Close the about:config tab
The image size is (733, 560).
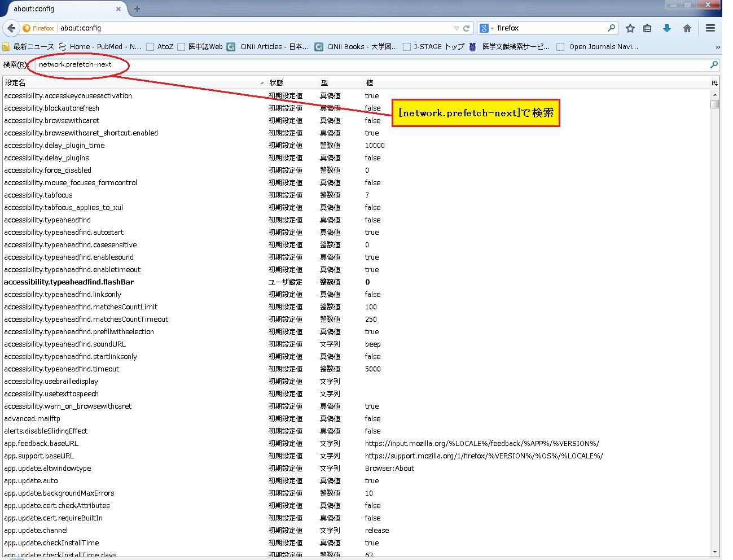(118, 9)
